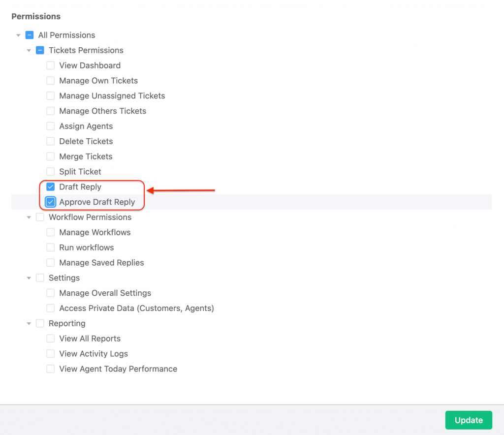Collapse the All Permissions tree node

pos(18,35)
